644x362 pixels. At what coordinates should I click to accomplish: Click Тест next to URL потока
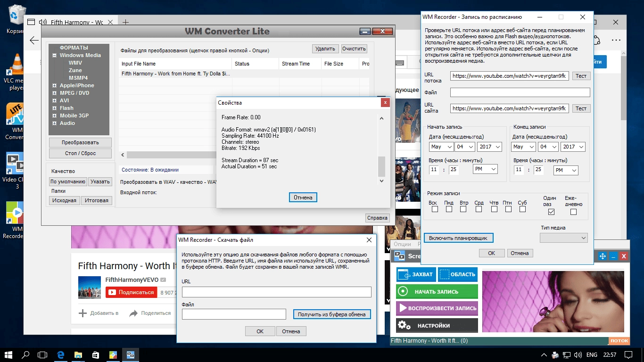[x=581, y=76]
